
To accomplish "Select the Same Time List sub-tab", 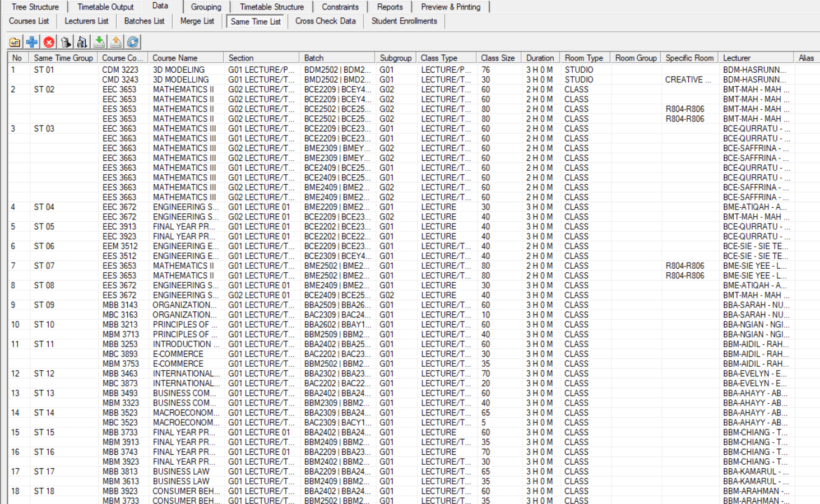I will [x=256, y=21].
